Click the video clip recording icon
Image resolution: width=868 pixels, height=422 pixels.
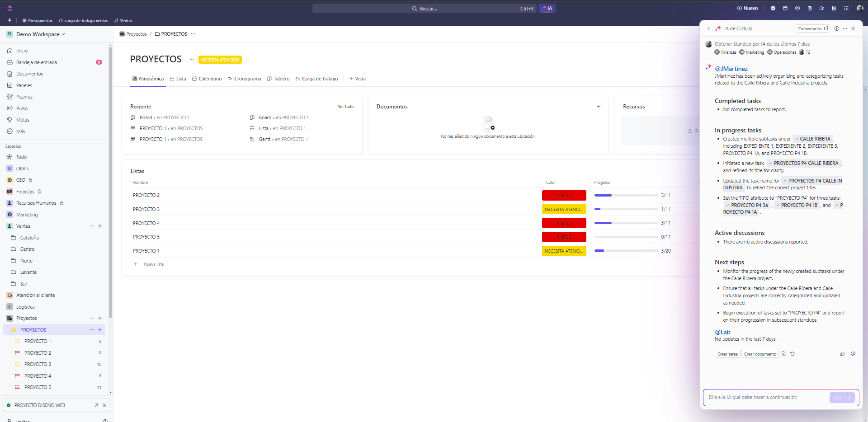822,8
